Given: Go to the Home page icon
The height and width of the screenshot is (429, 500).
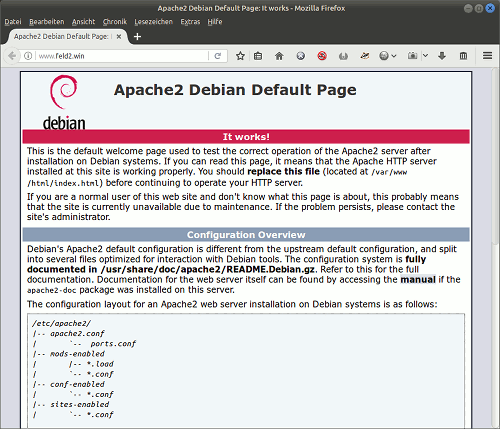Looking at the screenshot, I should click(279, 56).
